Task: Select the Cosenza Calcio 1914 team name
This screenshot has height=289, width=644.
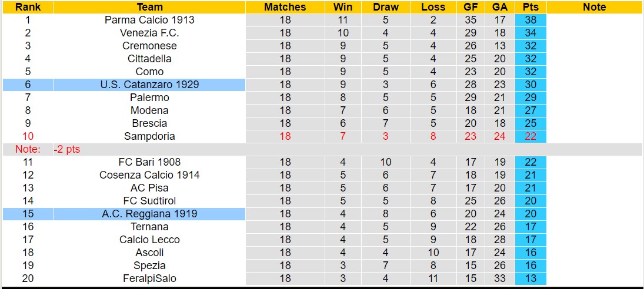Action: pos(149,175)
